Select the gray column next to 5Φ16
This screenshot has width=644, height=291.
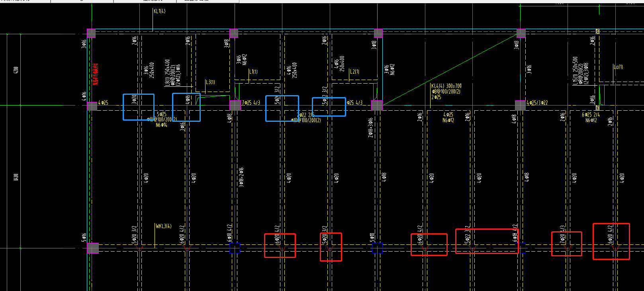click(93, 248)
